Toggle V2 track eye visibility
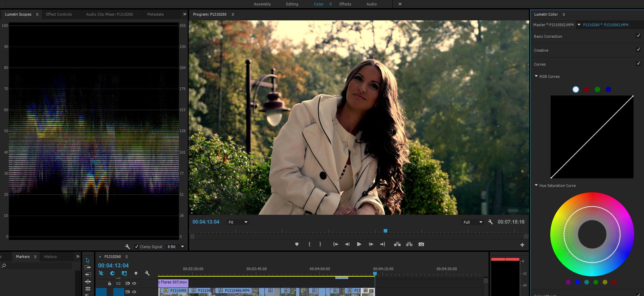The image size is (644, 296). (x=134, y=283)
